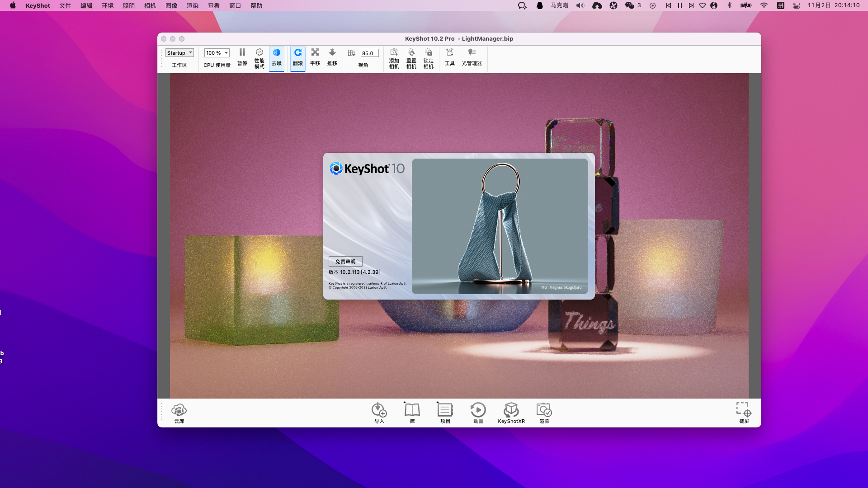Toggle 锁定相机 lock camera
The image size is (868, 488).
pos(428,58)
